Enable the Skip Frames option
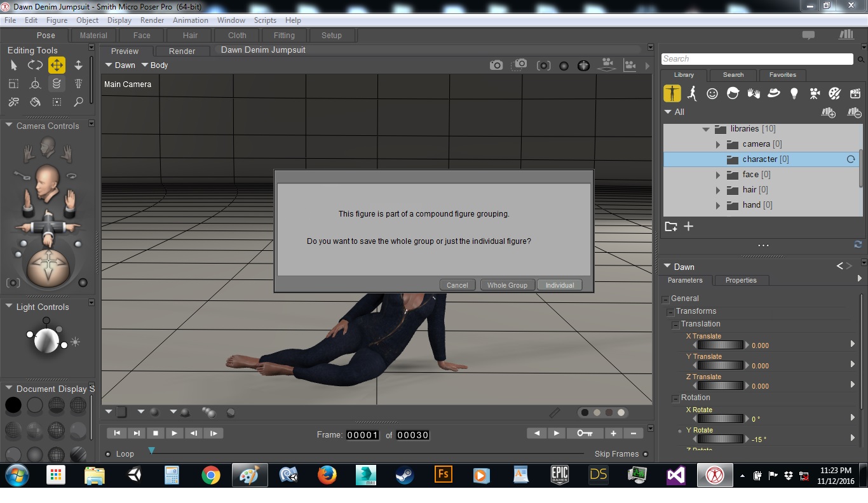The height and width of the screenshot is (503, 868). [x=646, y=454]
